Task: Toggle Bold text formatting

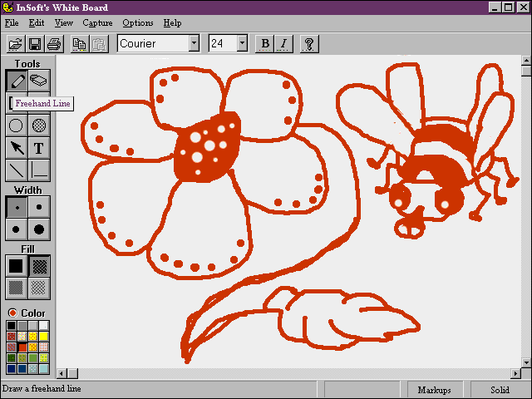Action: (265, 44)
